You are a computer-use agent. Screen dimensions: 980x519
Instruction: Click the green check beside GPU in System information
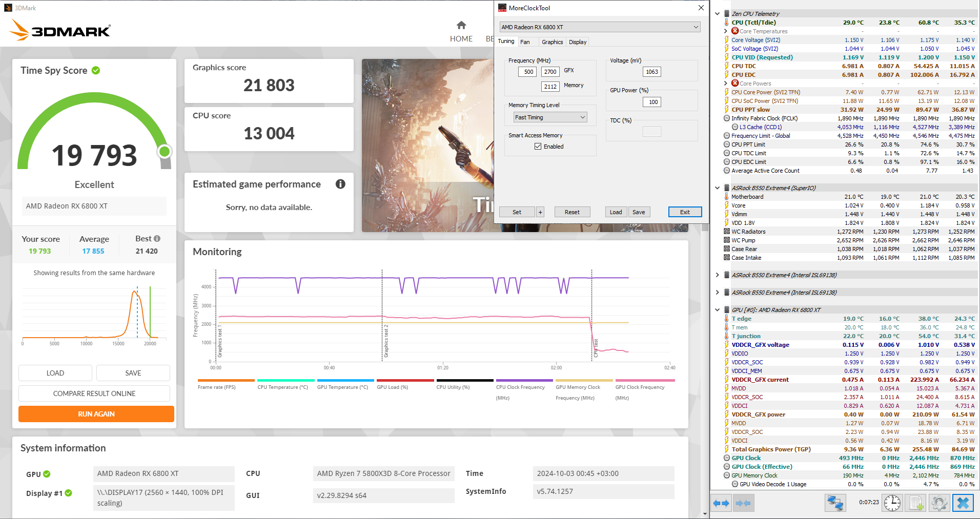(47, 474)
